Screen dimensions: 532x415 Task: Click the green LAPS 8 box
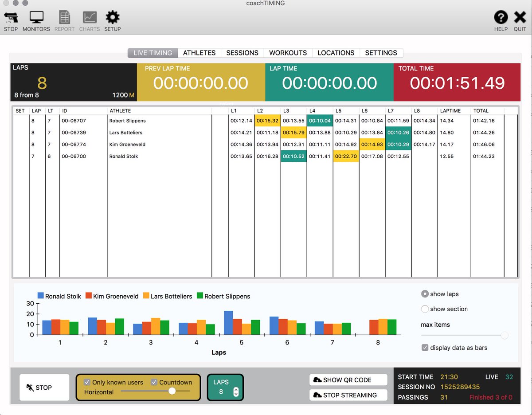tap(225, 388)
